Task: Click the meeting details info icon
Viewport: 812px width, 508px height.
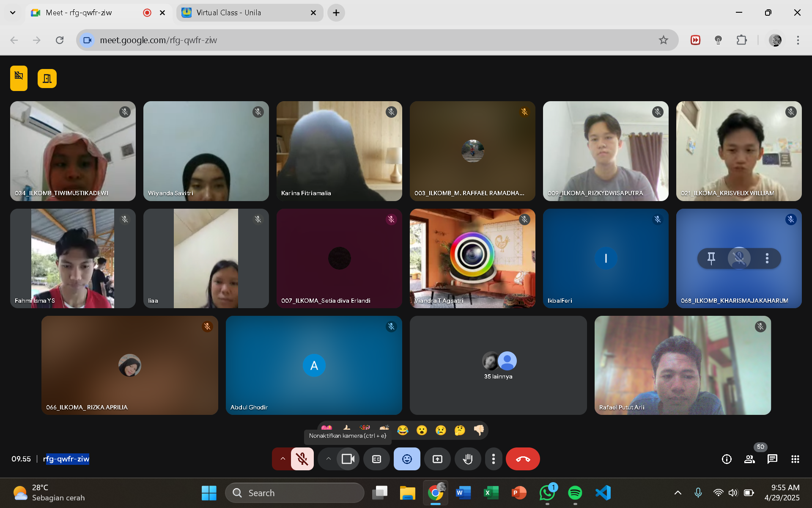Action: click(727, 459)
